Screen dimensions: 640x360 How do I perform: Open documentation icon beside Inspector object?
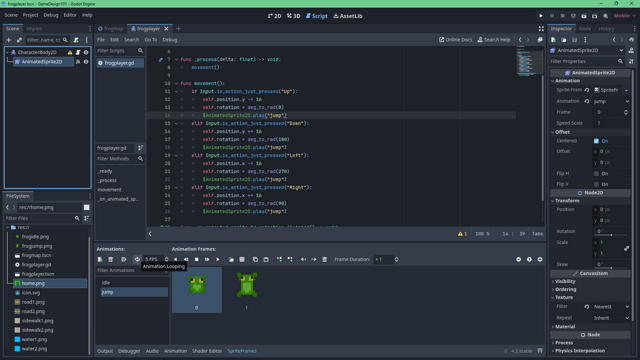(631, 50)
